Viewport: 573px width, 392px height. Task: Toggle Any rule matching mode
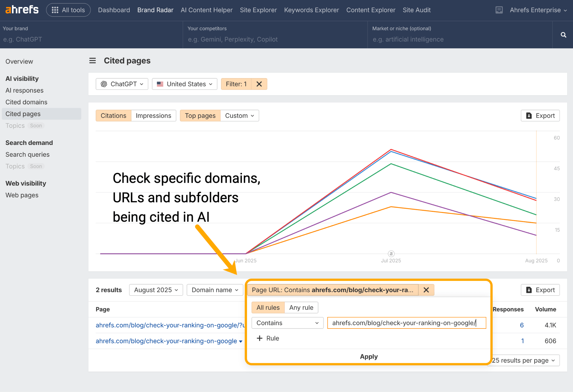coord(301,307)
